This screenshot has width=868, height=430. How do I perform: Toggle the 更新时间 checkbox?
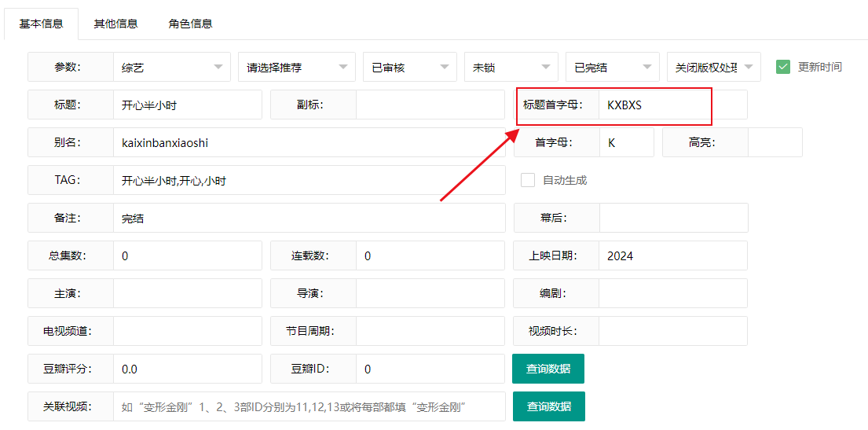[782, 67]
